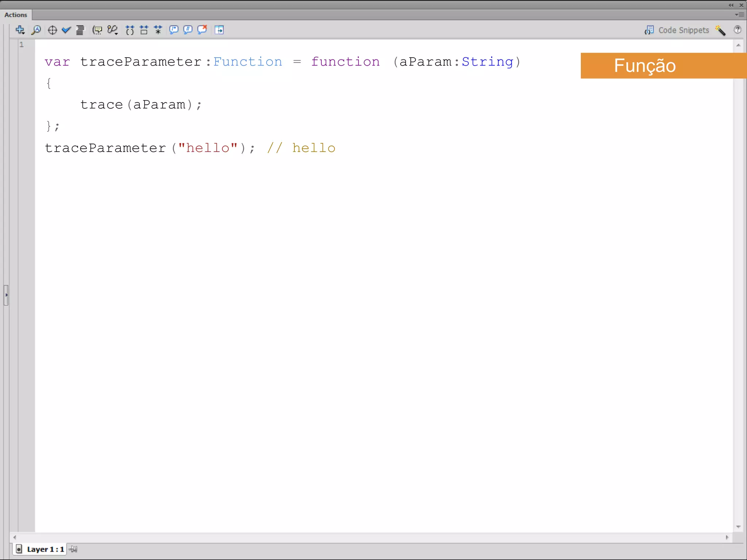Screen dimensions: 747x560
Task: Open Help via the question mark icon
Action: point(738,30)
